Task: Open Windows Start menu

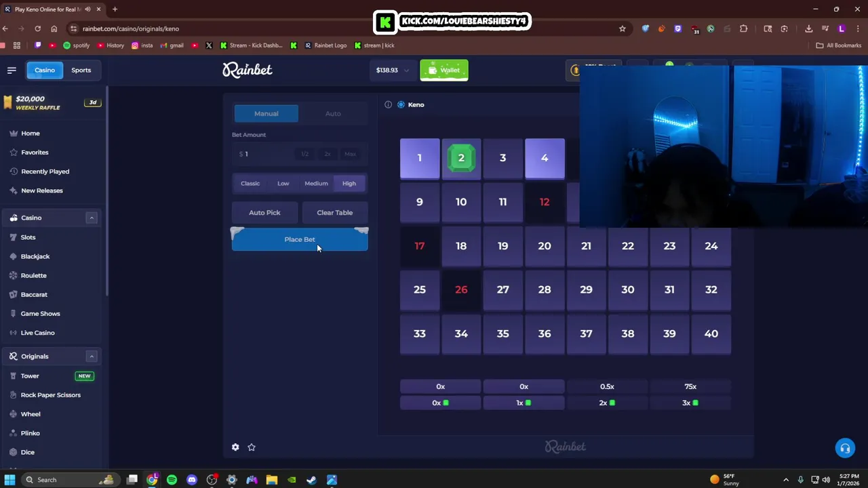Action: click(x=9, y=480)
